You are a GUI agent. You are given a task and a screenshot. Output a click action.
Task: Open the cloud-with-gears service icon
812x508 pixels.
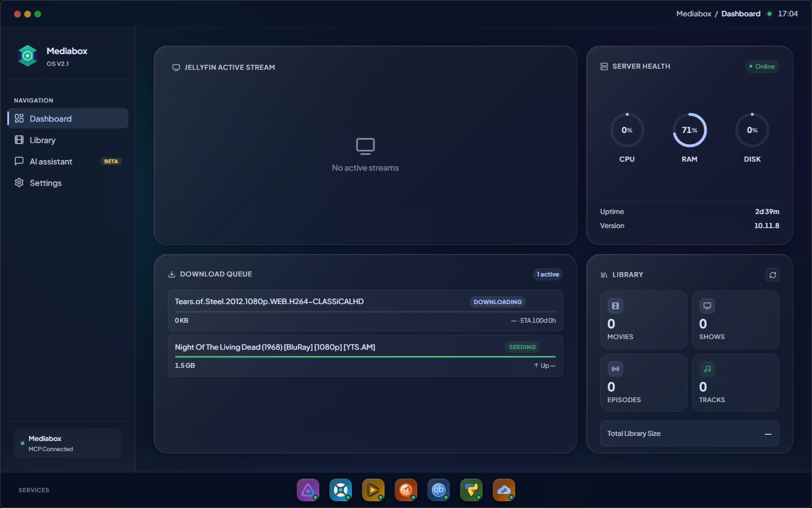[x=504, y=490]
